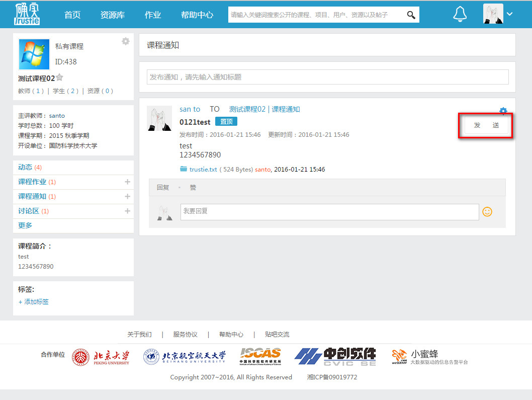Click the 我要回复 reply field
This screenshot has height=400, width=532.
coord(329,212)
